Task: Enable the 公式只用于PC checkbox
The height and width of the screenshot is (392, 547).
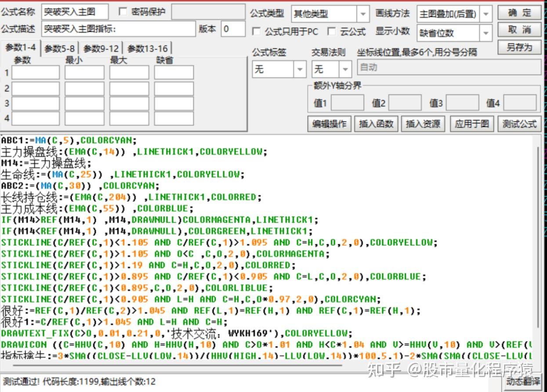Action: pyautogui.click(x=256, y=32)
